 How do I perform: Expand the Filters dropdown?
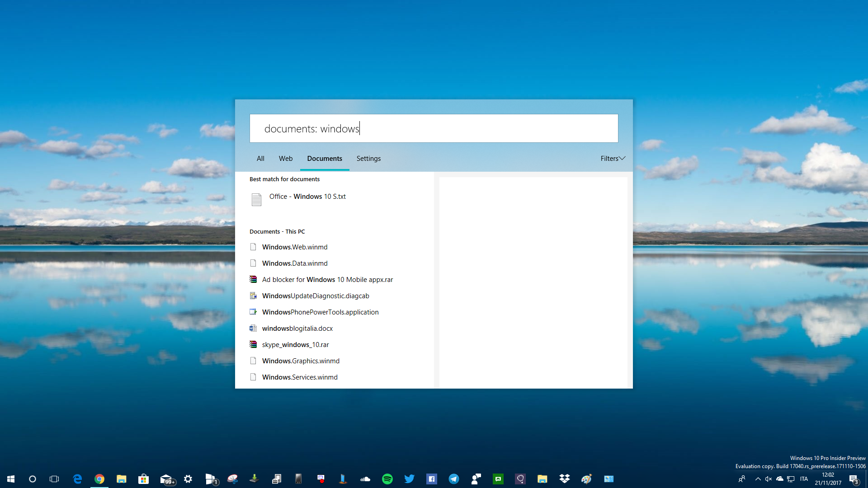point(613,159)
